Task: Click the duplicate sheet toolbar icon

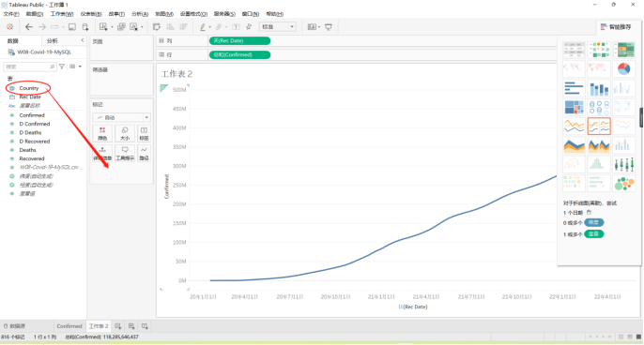Action: [121, 27]
